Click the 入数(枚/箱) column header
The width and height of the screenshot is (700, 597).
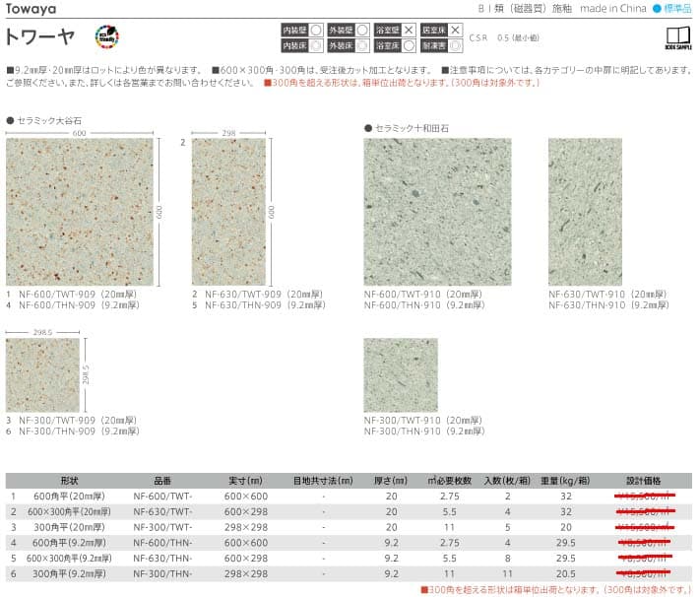(x=508, y=481)
